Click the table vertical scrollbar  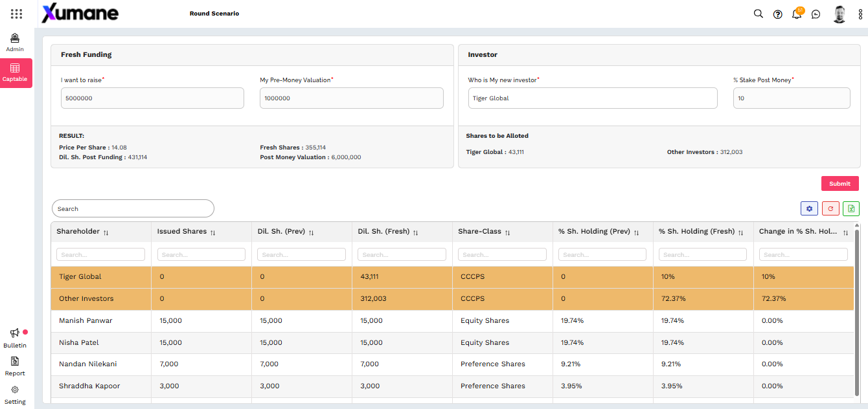pyautogui.click(x=857, y=314)
